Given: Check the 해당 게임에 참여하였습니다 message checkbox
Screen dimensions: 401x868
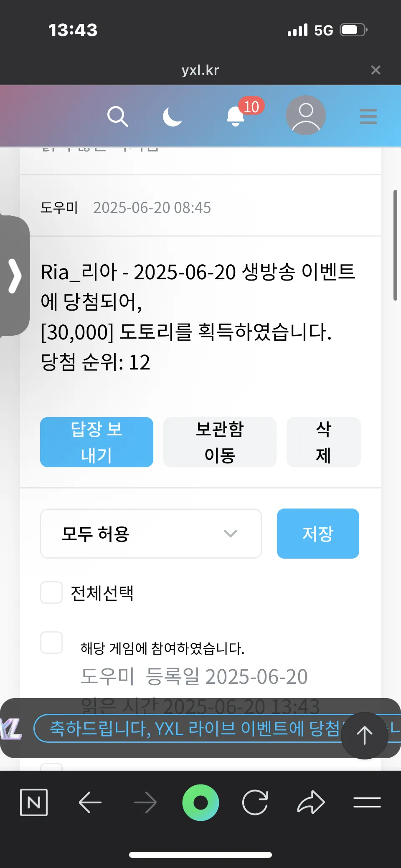Looking at the screenshot, I should 51,643.
